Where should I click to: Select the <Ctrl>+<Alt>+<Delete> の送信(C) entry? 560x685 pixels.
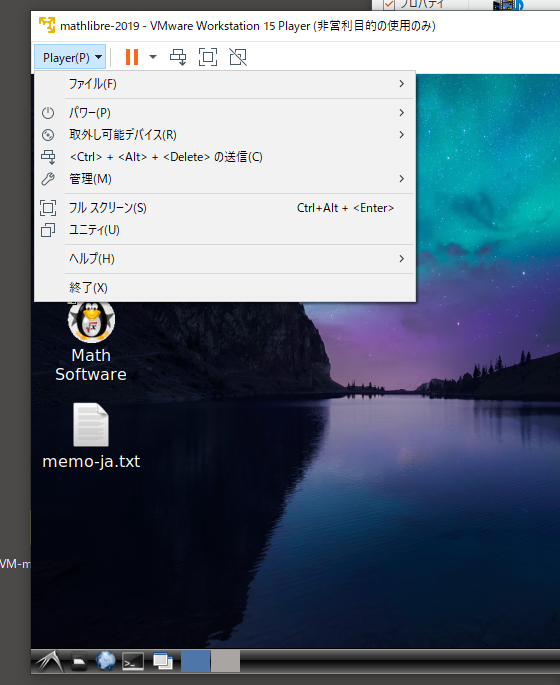(x=225, y=157)
